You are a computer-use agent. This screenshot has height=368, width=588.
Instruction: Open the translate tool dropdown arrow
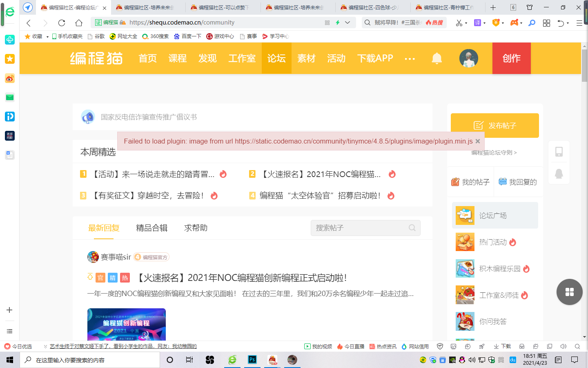484,23
